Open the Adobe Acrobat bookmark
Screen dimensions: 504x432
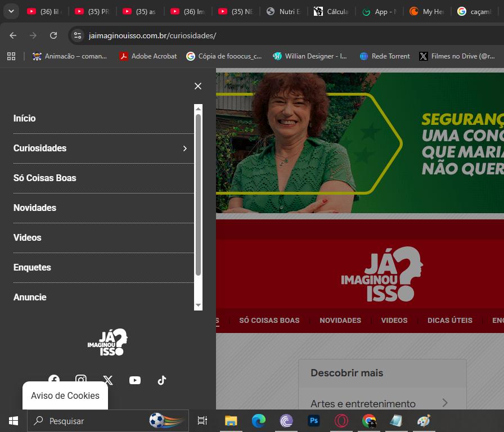click(x=148, y=56)
